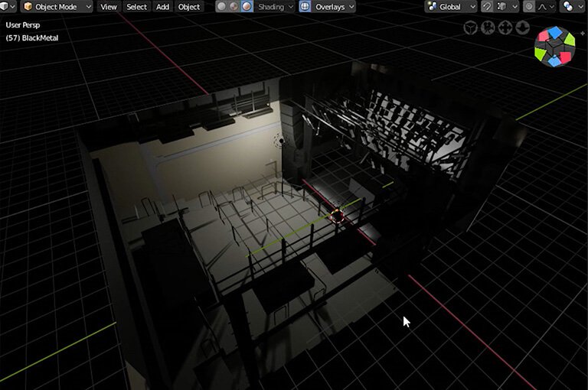Toggle the snapping magnet icon

(x=487, y=7)
